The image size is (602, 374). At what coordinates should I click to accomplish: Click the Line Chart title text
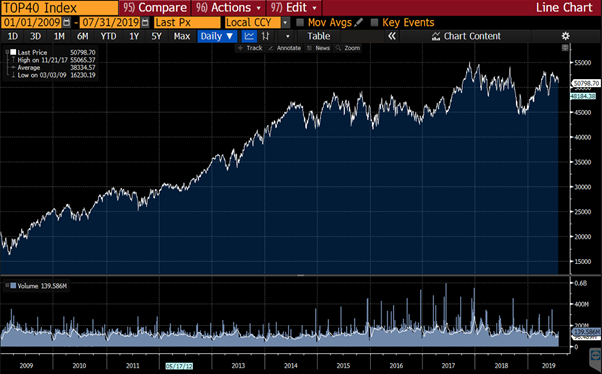564,8
